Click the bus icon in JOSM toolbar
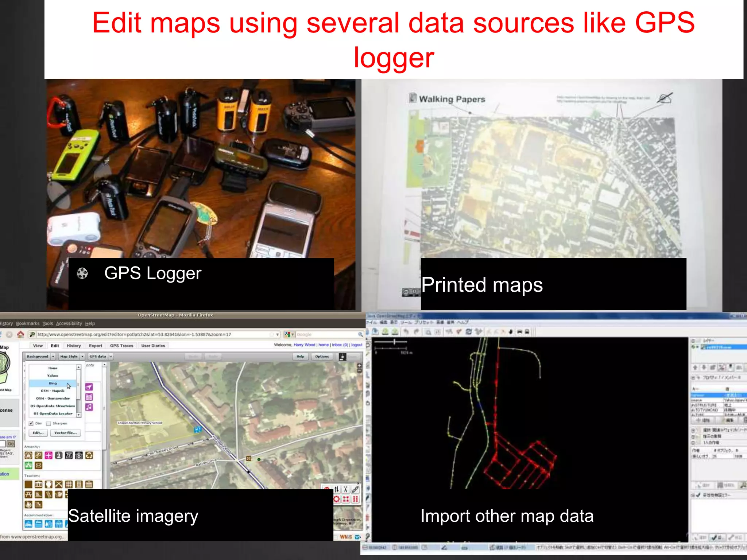The height and width of the screenshot is (560, 747). pos(527,332)
